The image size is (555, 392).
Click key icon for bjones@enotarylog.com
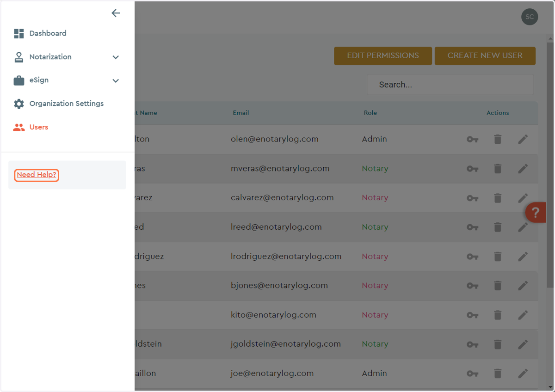pos(472,286)
